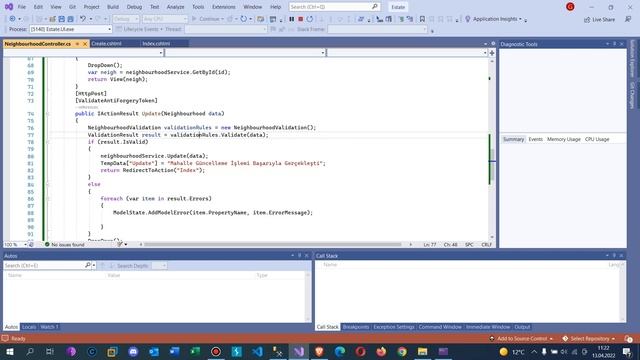The height and width of the screenshot is (360, 640).
Task: Click the Continue debugging button
Action: [208, 19]
